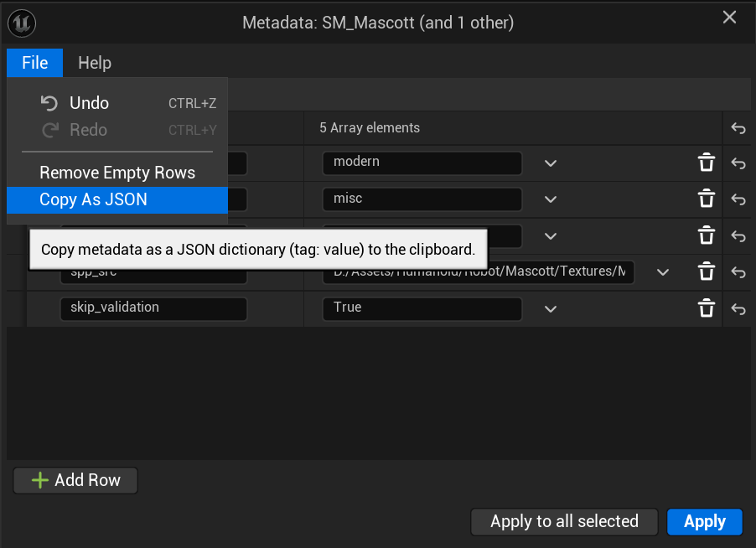Click Apply to all selected

pos(563,521)
